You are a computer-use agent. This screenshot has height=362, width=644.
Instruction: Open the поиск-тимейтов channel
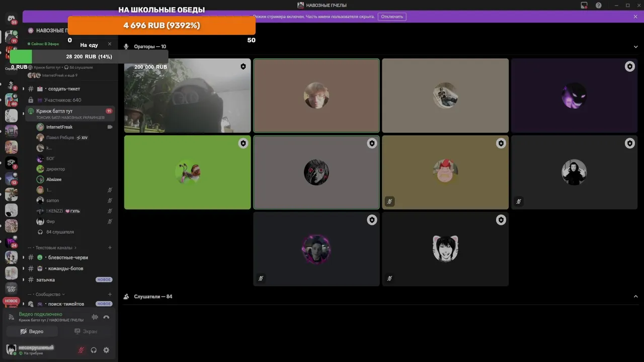[69, 304]
